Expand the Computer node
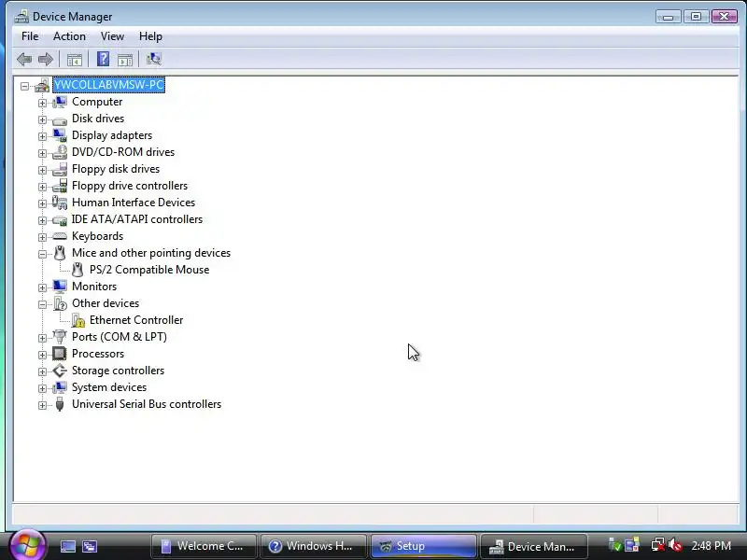The height and width of the screenshot is (560, 747). coord(42,103)
